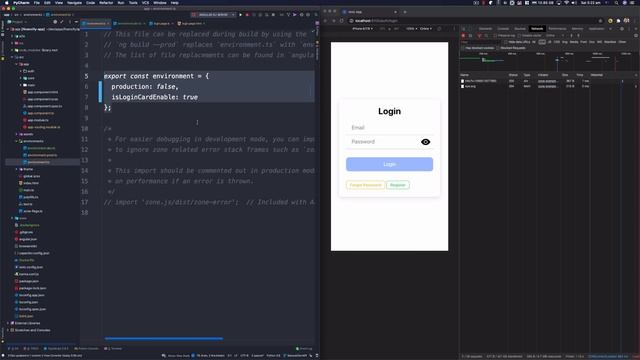Focus the Email input field
This screenshot has width=640, height=360.
click(x=389, y=128)
